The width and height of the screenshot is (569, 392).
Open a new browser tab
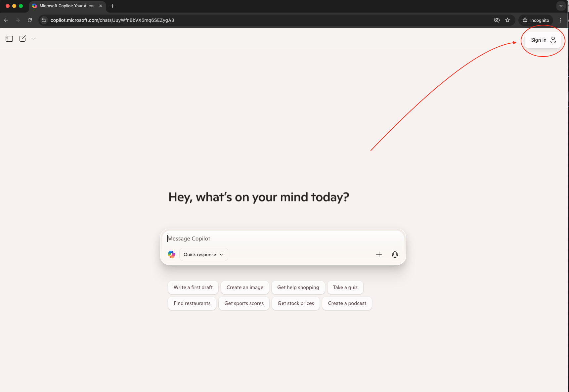click(112, 6)
